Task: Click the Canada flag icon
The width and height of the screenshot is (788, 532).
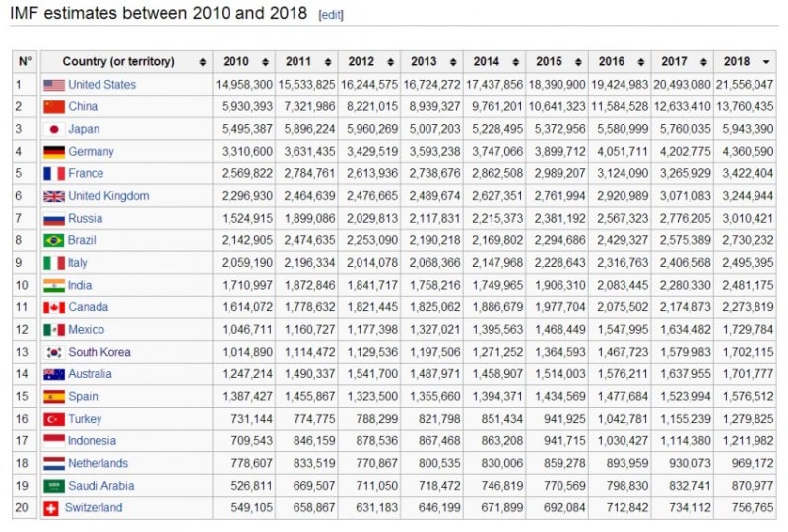Action: (54, 307)
